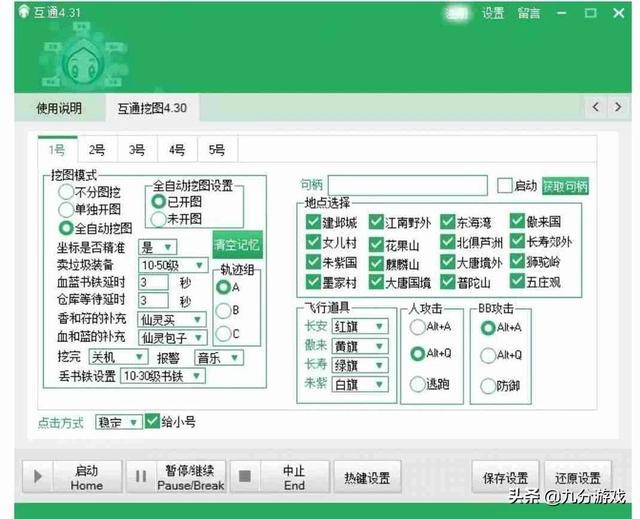Open the 坐标是否精准 dropdown
The image size is (640, 519).
pyautogui.click(x=158, y=247)
